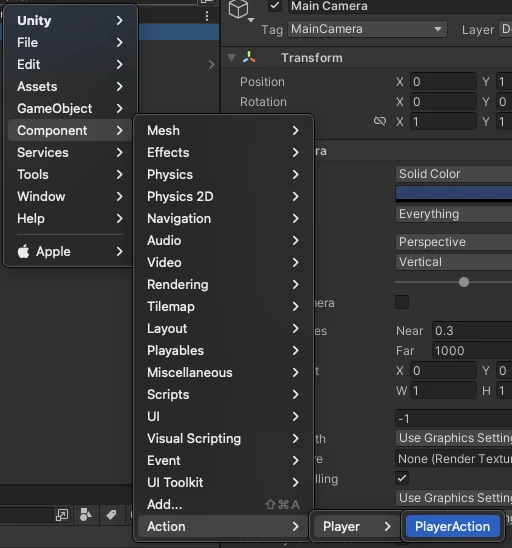512x548 pixels.
Task: Click the Depth field showing -1
Action: 454,418
